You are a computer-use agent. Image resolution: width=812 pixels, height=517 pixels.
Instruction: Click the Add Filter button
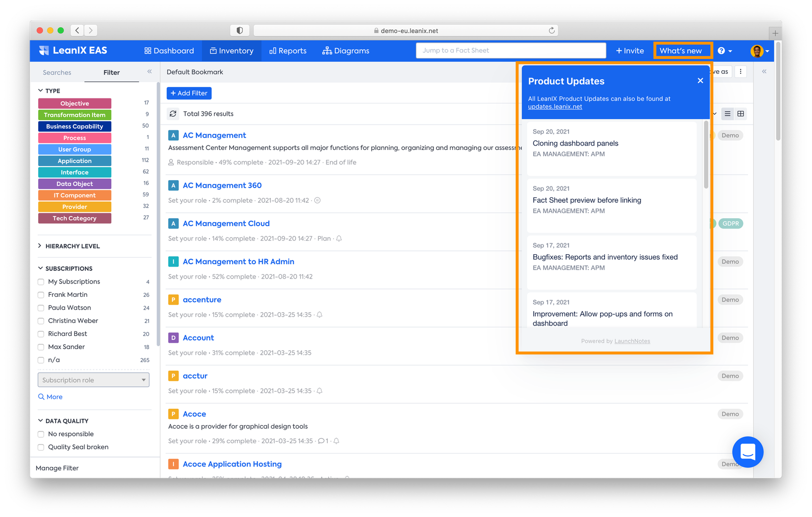click(189, 93)
